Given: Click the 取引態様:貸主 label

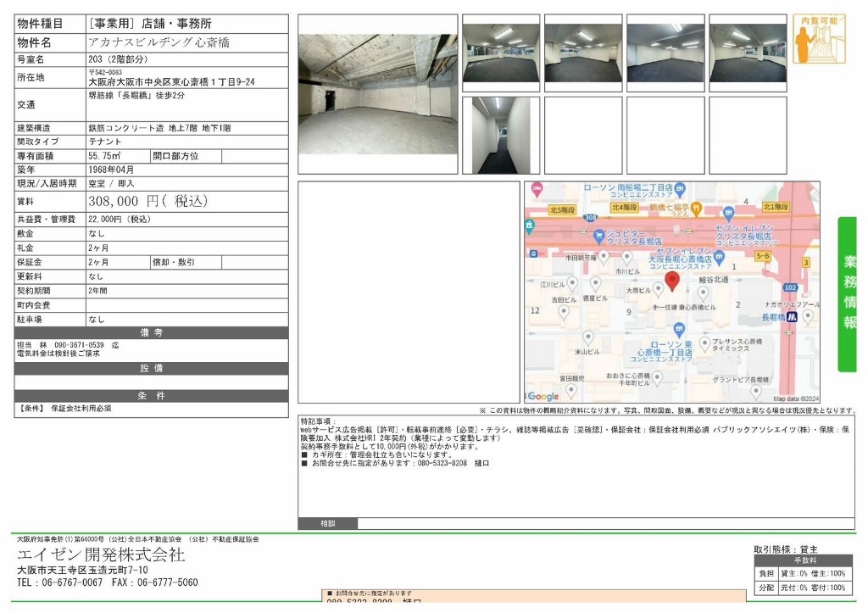Looking at the screenshot, I should pos(786,549).
